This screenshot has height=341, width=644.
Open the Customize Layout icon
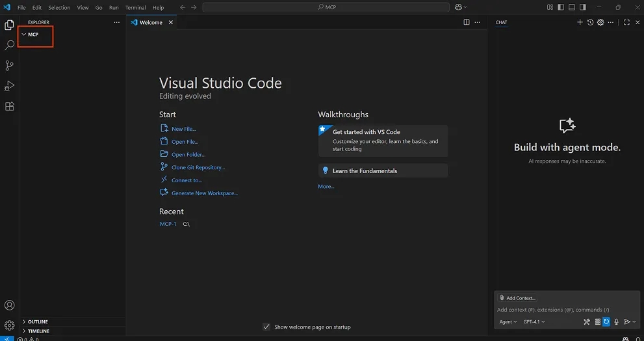pos(550,7)
